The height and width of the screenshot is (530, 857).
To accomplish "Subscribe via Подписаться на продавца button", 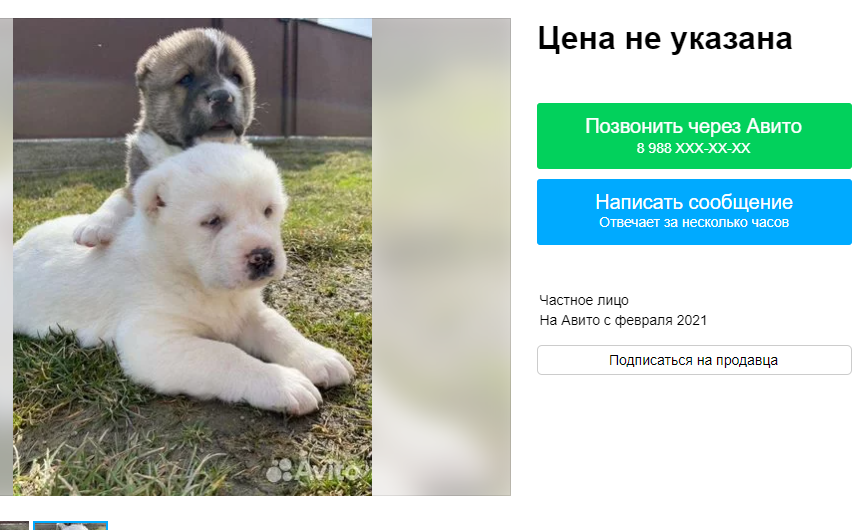I will [x=694, y=360].
